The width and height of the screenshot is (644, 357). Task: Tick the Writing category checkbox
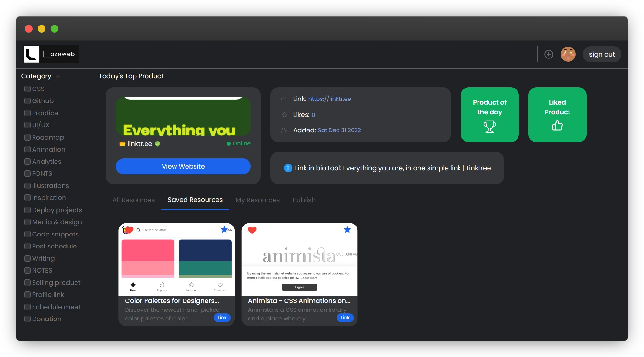(x=27, y=258)
